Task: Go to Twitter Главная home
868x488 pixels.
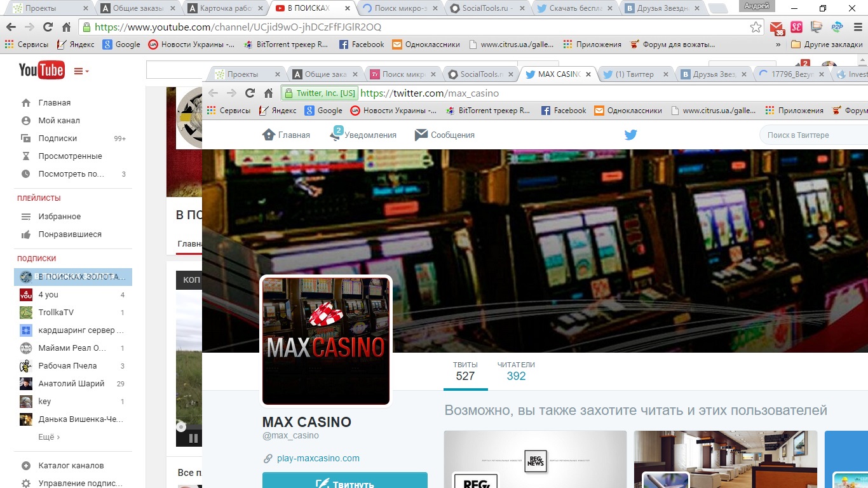Action: coord(287,135)
